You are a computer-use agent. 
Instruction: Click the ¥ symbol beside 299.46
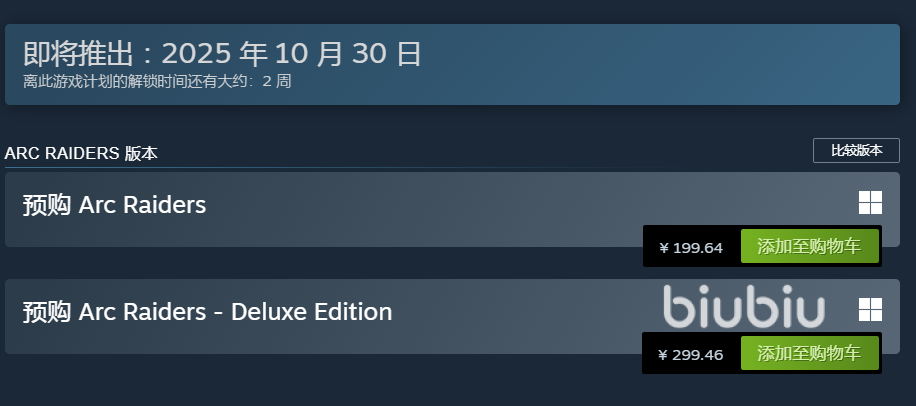(664, 354)
